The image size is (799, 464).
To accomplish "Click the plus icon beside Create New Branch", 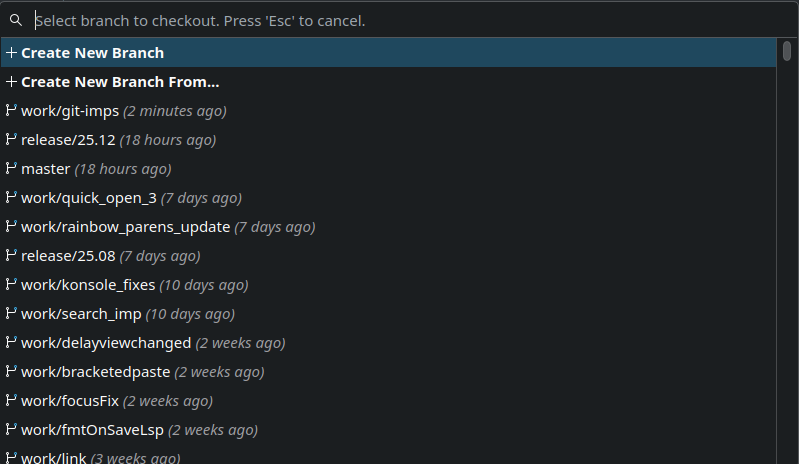I will pyautogui.click(x=11, y=53).
